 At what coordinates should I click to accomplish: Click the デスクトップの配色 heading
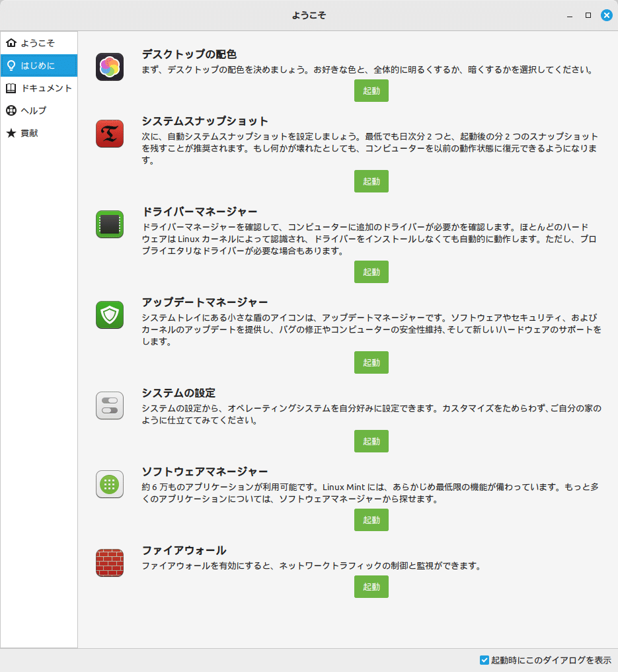tap(189, 54)
